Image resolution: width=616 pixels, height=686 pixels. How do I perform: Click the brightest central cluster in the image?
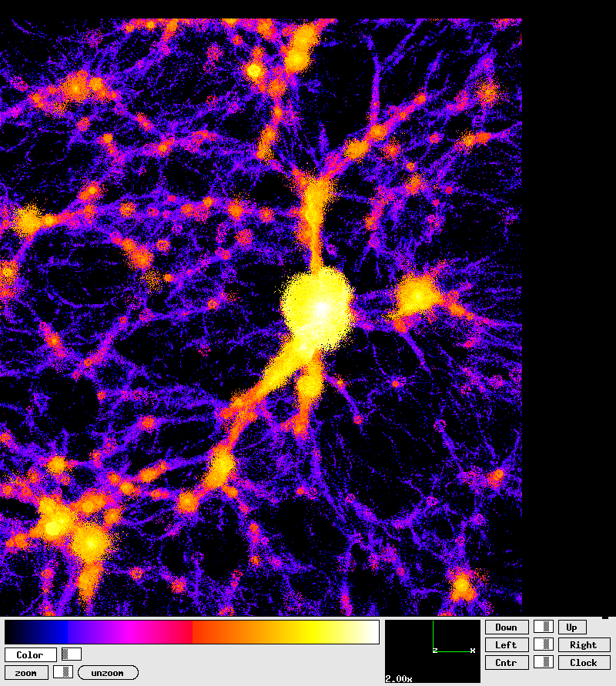coord(319,307)
